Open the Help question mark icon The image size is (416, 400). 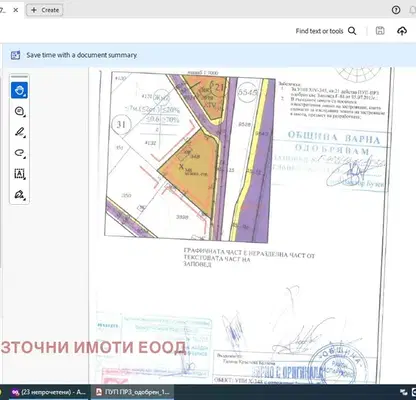(396, 10)
